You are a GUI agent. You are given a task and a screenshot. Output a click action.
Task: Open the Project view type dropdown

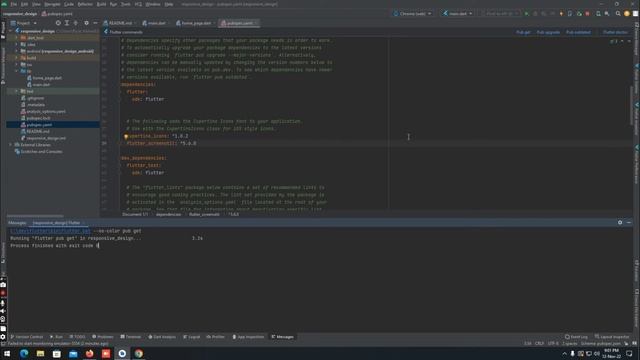click(x=24, y=23)
